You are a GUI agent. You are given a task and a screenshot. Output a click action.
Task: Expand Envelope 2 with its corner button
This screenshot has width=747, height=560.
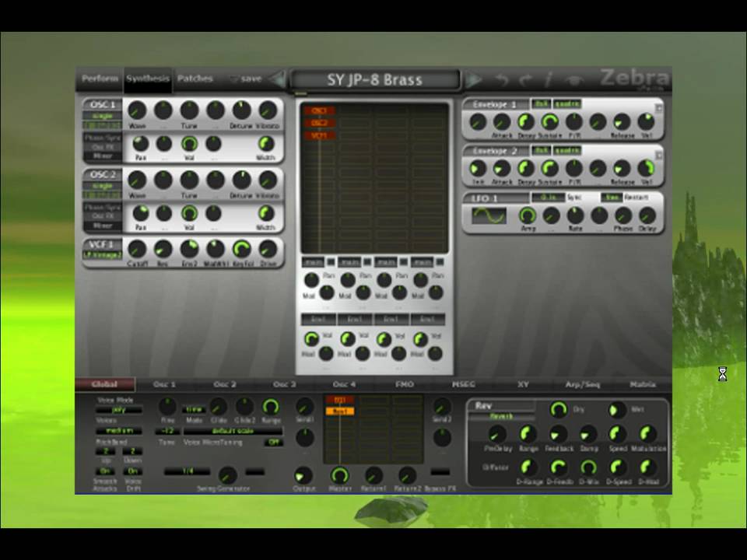[x=659, y=155]
